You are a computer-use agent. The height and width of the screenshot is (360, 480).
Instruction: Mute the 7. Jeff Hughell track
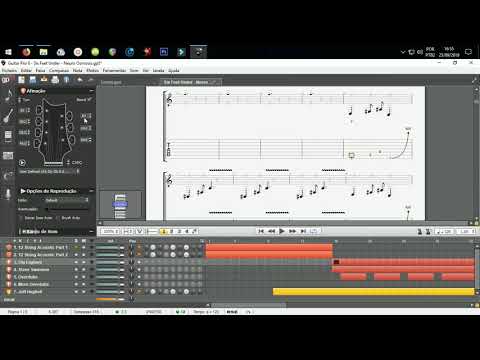point(83,292)
